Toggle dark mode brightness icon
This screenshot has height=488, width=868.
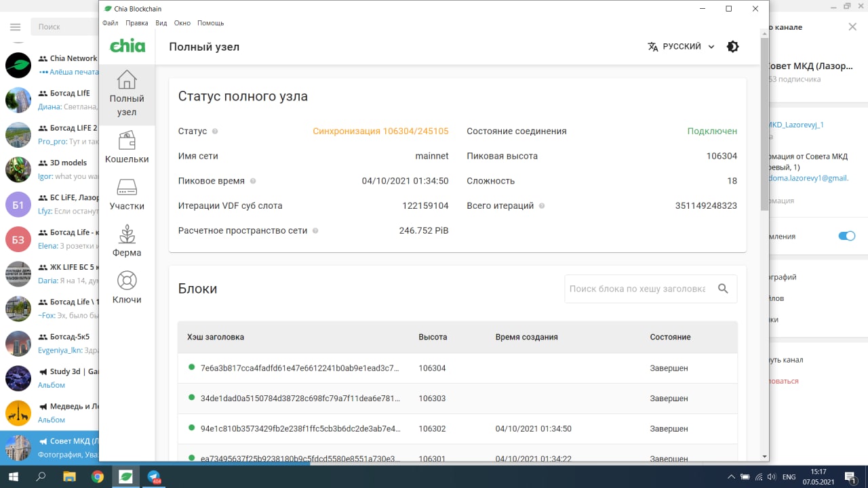732,47
